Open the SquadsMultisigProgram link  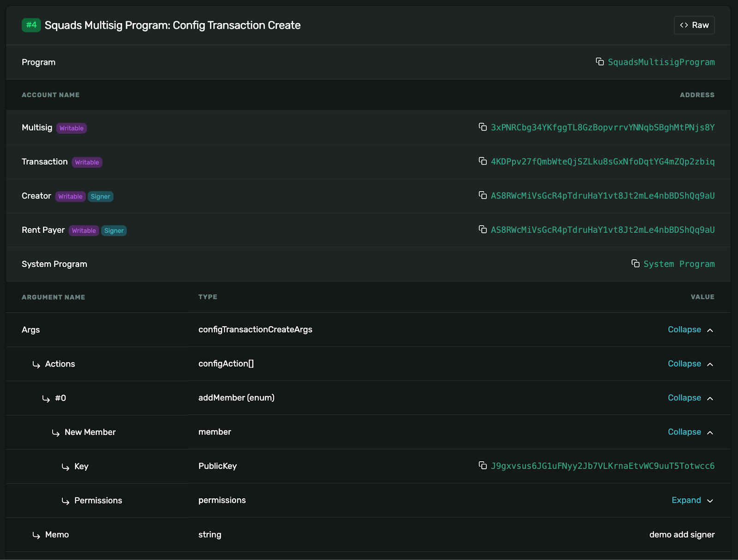(661, 62)
